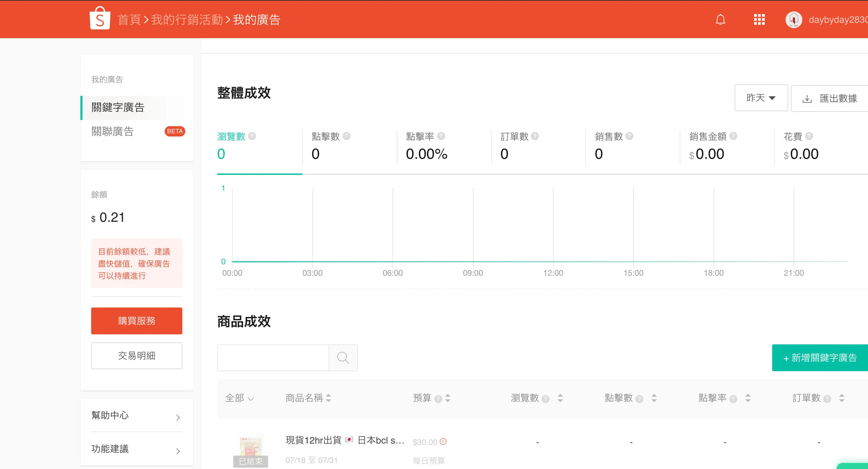Click the user avatar icon
868x469 pixels.
tap(794, 19)
